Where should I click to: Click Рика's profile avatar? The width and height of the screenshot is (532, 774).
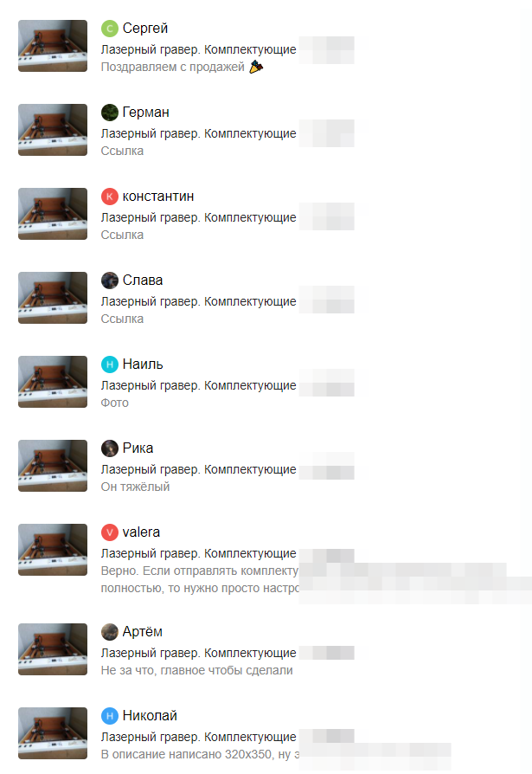(110, 448)
